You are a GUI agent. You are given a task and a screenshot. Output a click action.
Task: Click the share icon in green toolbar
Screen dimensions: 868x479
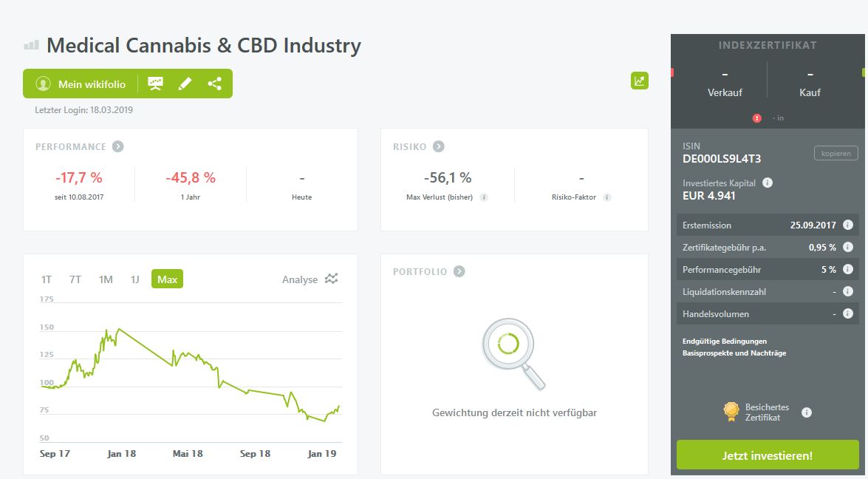click(214, 84)
